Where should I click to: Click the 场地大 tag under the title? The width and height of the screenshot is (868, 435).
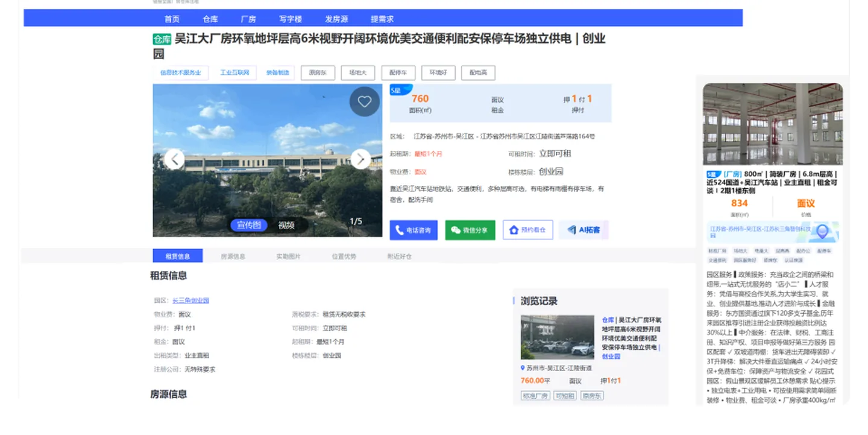358,72
